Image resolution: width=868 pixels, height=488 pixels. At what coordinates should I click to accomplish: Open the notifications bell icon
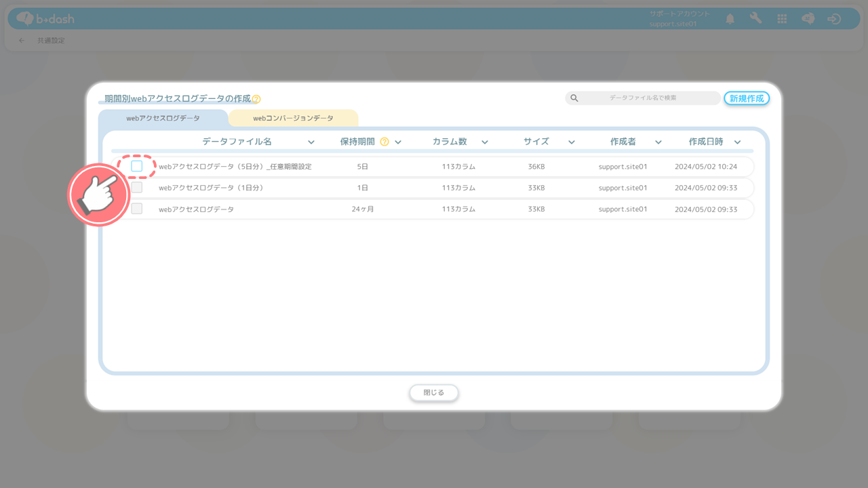730,19
